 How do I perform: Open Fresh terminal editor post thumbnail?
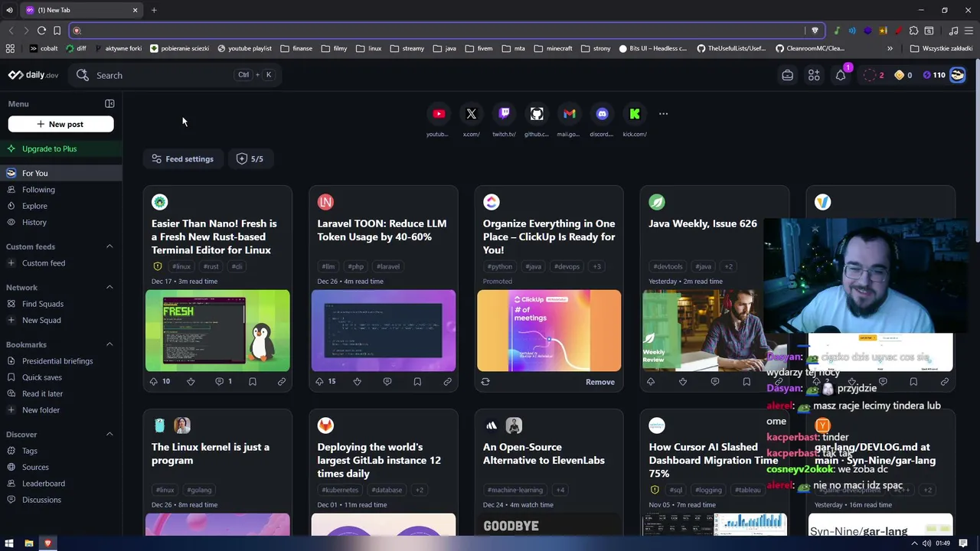click(x=217, y=330)
